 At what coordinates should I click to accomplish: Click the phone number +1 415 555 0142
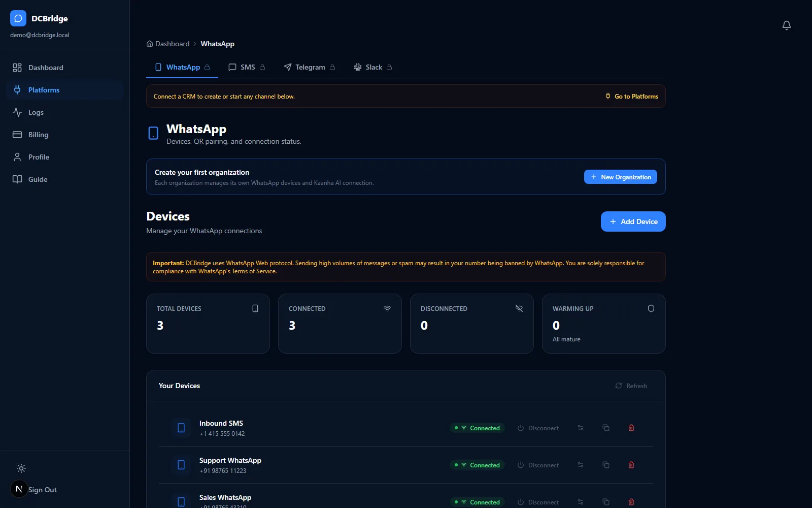pyautogui.click(x=222, y=434)
